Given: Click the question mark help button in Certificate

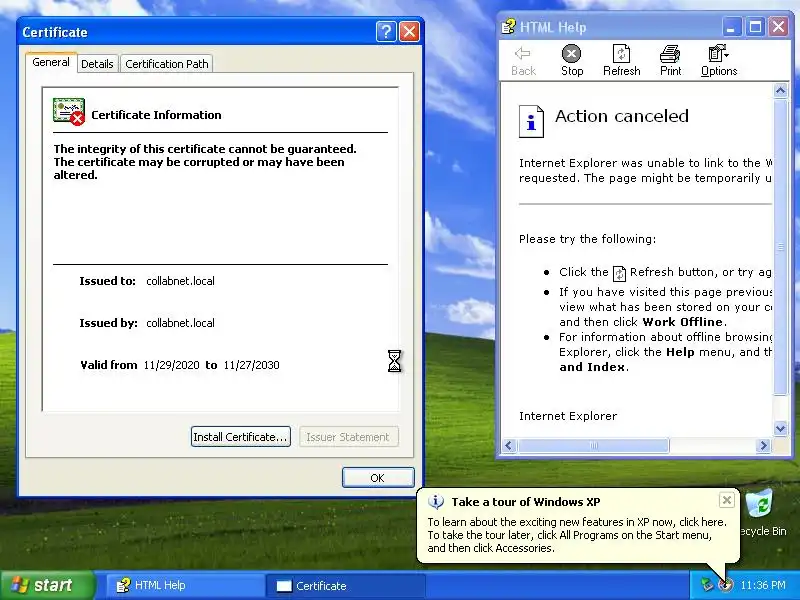Looking at the screenshot, I should [x=386, y=32].
